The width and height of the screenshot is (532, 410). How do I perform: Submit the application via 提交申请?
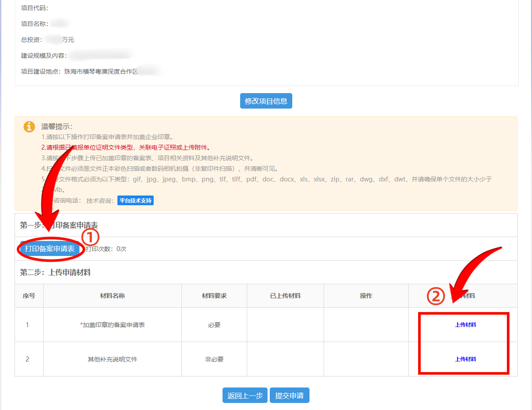click(x=289, y=395)
